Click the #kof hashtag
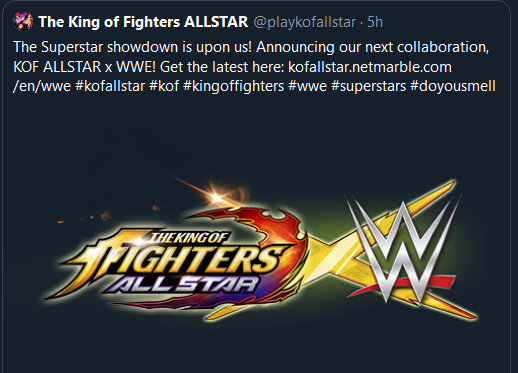Screen dimensions: 518x373 tap(164, 86)
